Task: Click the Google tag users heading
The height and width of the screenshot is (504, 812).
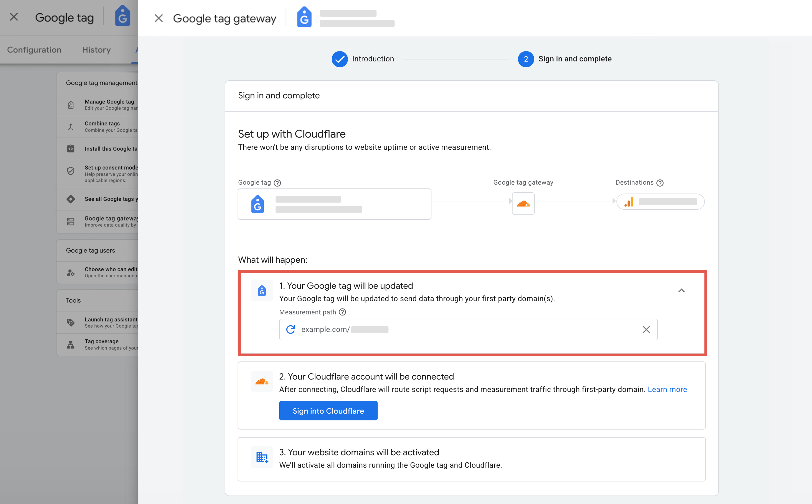Action: (x=90, y=250)
